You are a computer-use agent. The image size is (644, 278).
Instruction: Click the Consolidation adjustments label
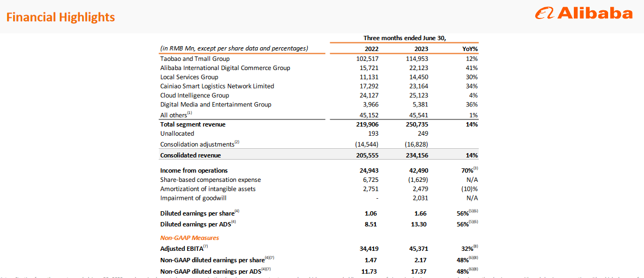pyautogui.click(x=199, y=143)
